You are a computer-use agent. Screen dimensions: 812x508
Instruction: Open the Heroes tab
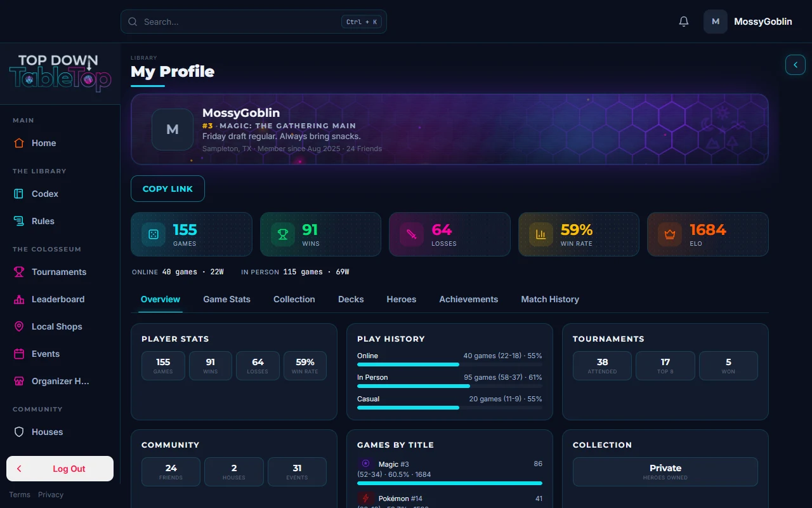click(402, 299)
